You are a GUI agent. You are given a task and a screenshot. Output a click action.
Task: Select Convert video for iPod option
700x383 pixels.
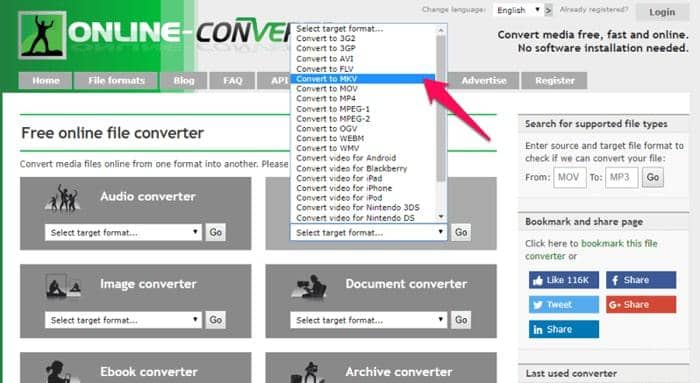coord(363,198)
